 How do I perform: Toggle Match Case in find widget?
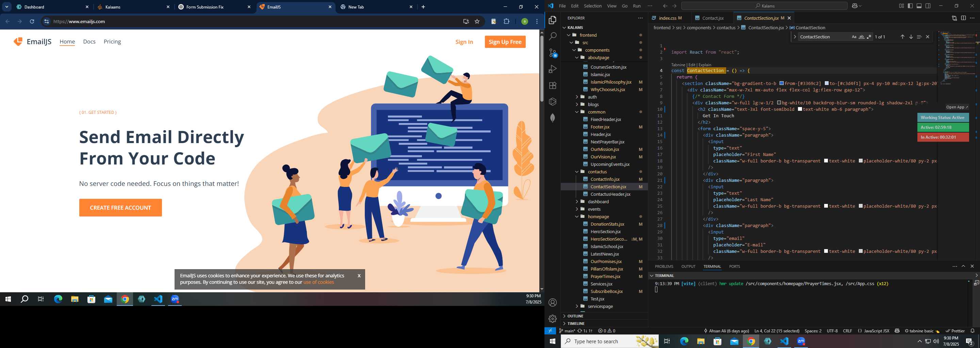pos(854,37)
